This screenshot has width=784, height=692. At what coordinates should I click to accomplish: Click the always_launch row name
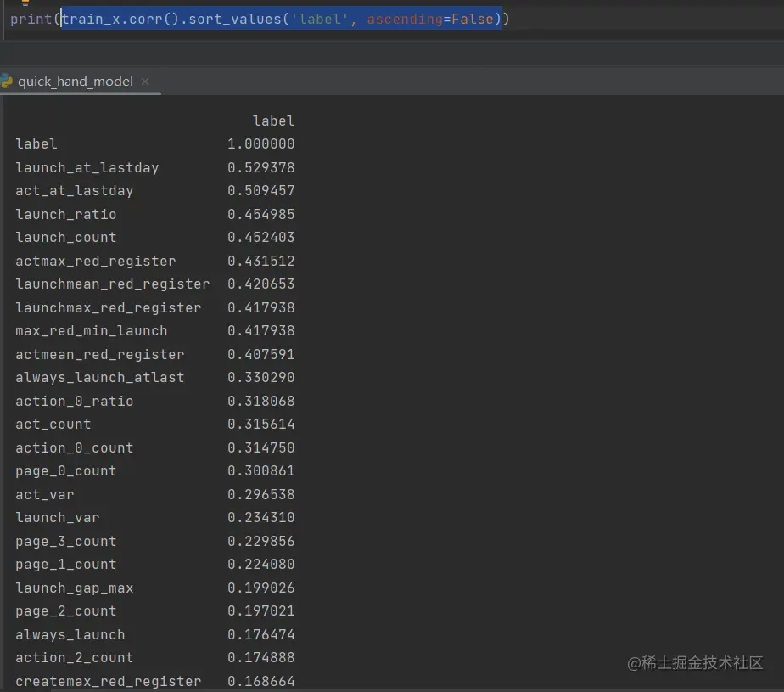click(70, 635)
